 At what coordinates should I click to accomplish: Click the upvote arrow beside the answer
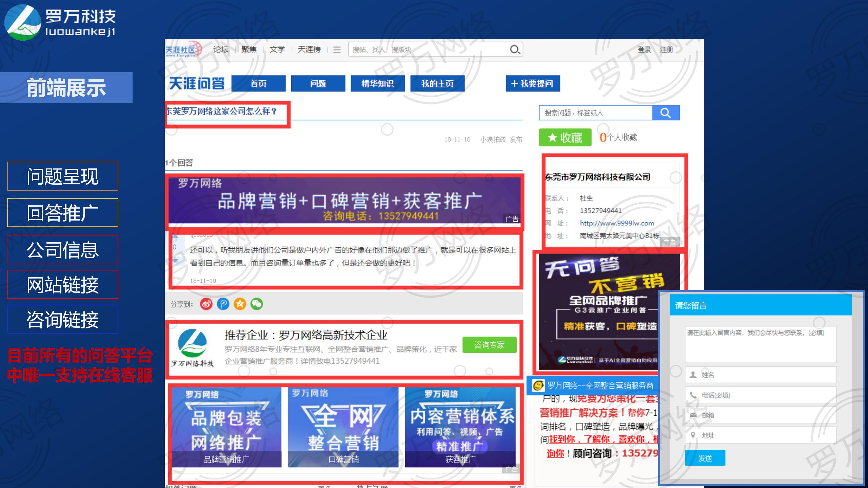click(175, 236)
